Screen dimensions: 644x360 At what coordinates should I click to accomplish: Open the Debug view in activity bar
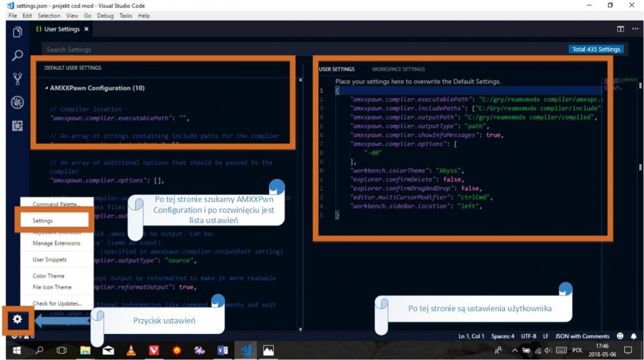coord(18,103)
